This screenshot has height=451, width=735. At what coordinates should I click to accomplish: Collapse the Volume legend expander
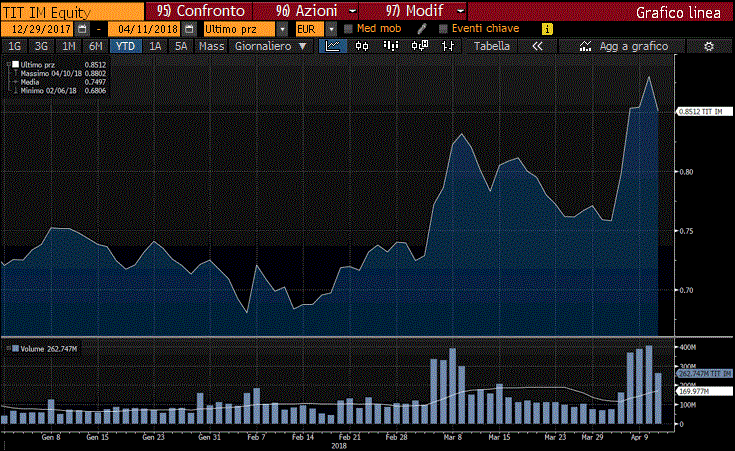[x=8, y=349]
